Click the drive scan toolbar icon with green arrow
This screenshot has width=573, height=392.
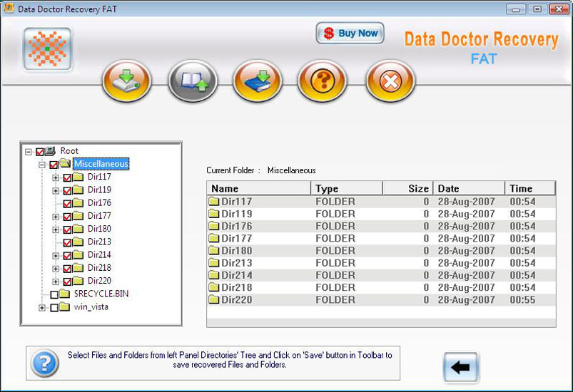coord(126,81)
